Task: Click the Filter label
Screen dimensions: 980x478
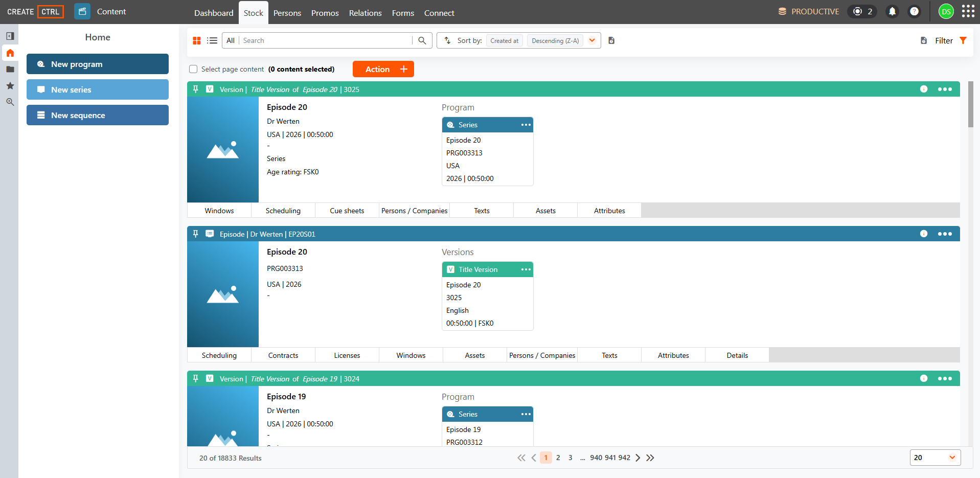Action: point(944,40)
